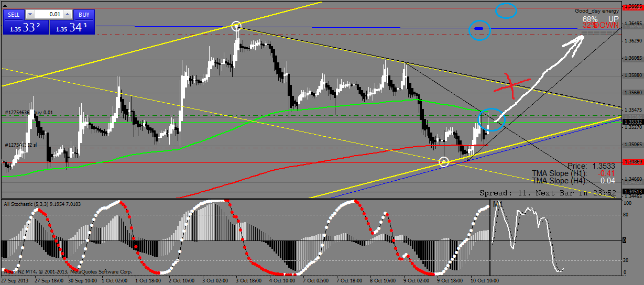
Task: Select the current price tag 1.35332
Action: point(632,121)
